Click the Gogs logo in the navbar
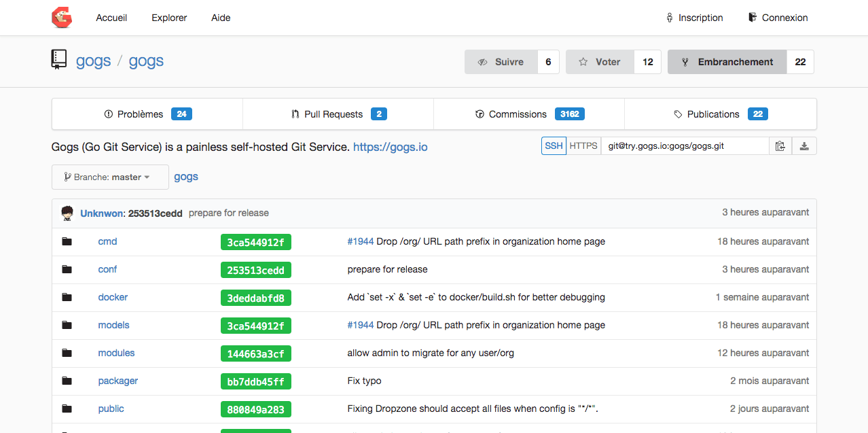 pos(62,18)
